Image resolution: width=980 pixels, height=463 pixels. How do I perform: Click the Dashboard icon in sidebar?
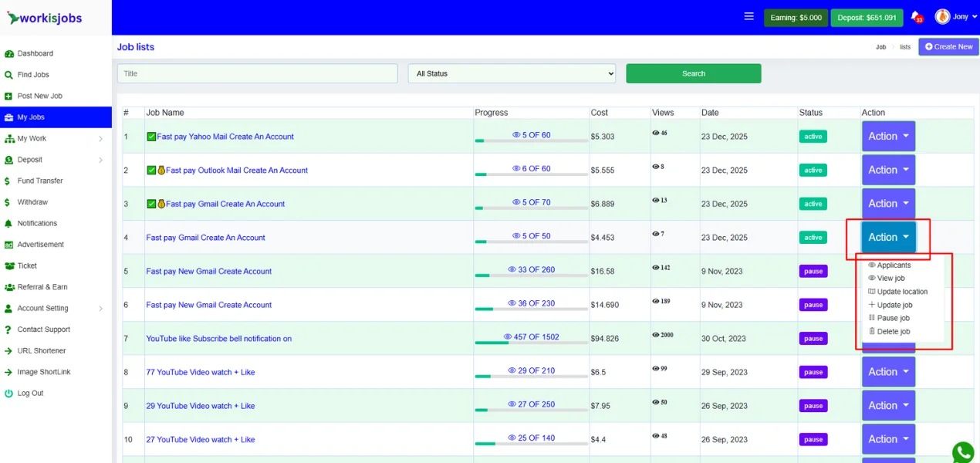pyautogui.click(x=9, y=54)
